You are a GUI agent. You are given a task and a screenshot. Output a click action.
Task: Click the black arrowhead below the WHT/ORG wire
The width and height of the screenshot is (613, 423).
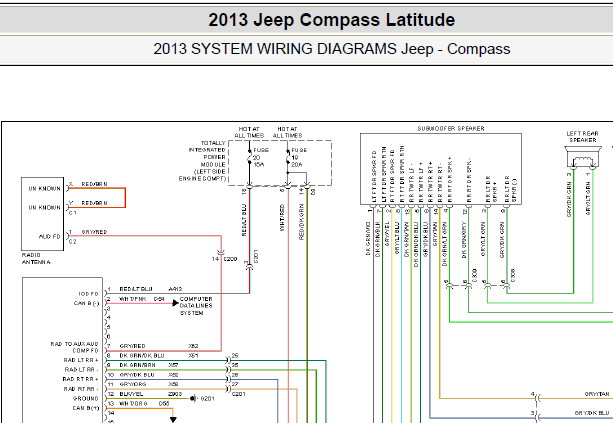pyautogui.click(x=173, y=419)
